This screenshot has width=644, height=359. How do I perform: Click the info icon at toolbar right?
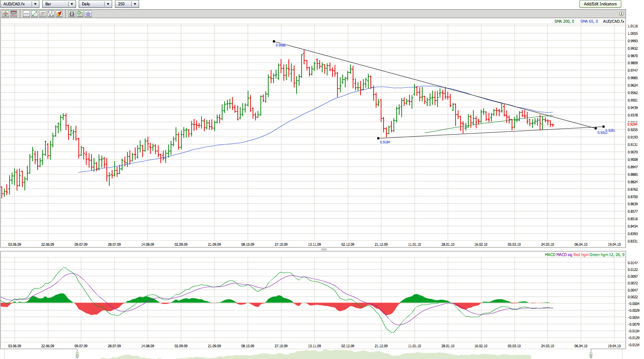(x=621, y=14)
